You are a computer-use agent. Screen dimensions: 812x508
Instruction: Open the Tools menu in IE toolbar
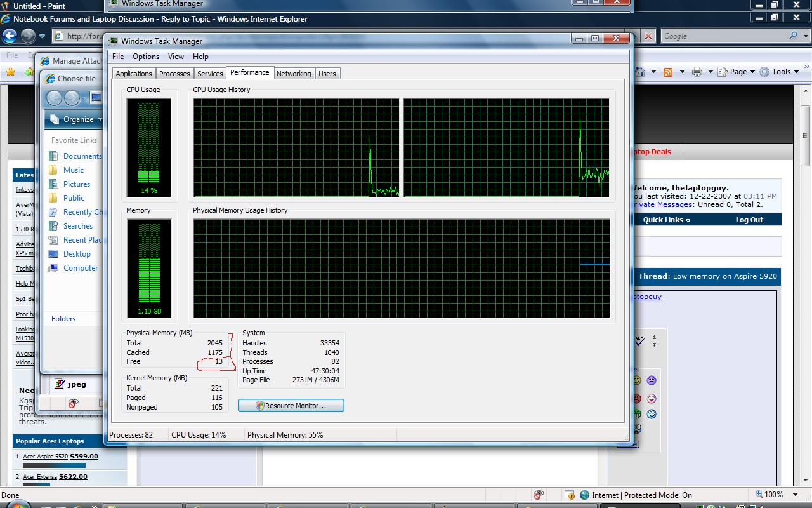click(780, 72)
